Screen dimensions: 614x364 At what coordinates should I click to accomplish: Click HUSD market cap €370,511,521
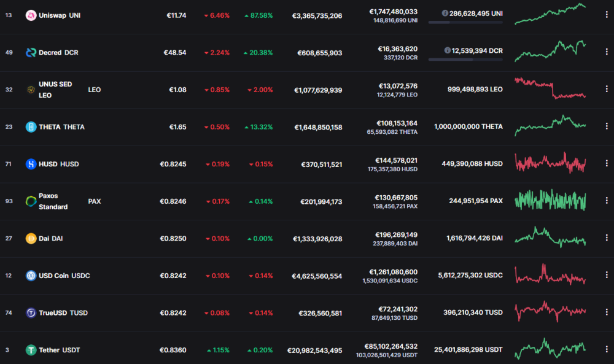point(322,165)
